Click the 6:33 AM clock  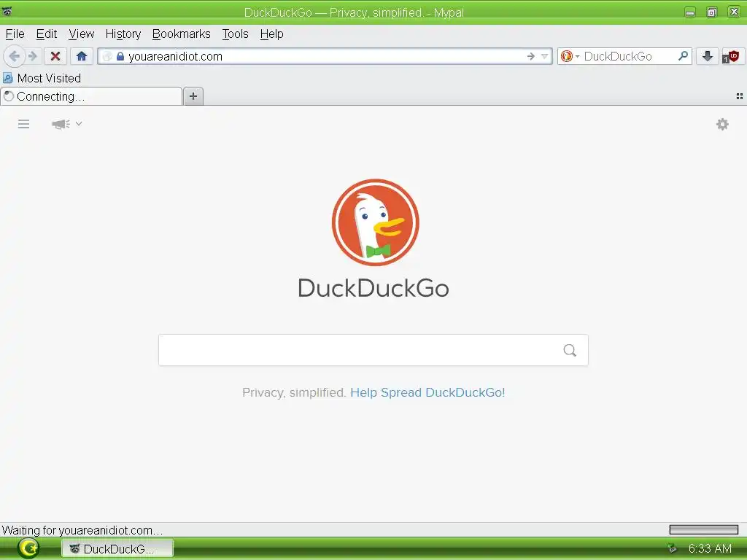click(x=710, y=548)
